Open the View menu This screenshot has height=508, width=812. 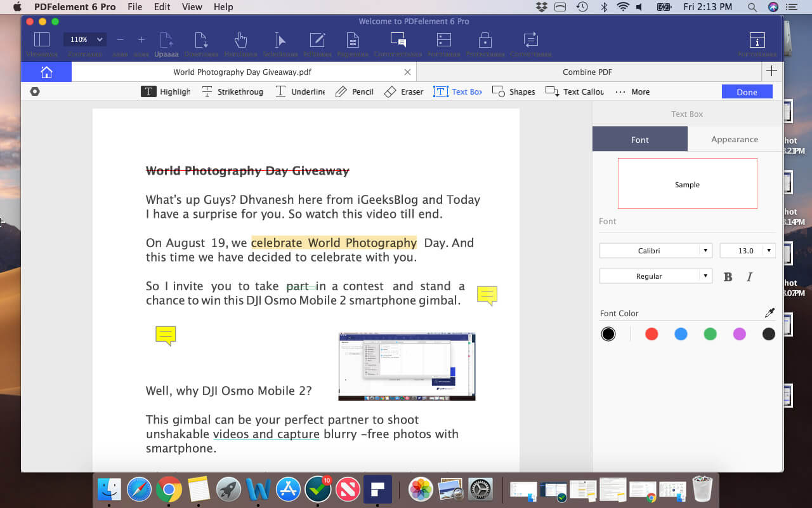point(192,6)
